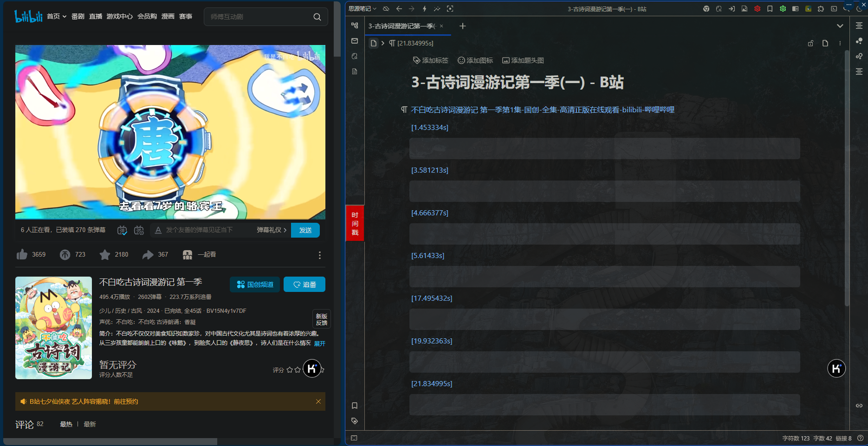868x446 pixels.
Task: Click the green gear plugin icon
Action: pyautogui.click(x=783, y=9)
